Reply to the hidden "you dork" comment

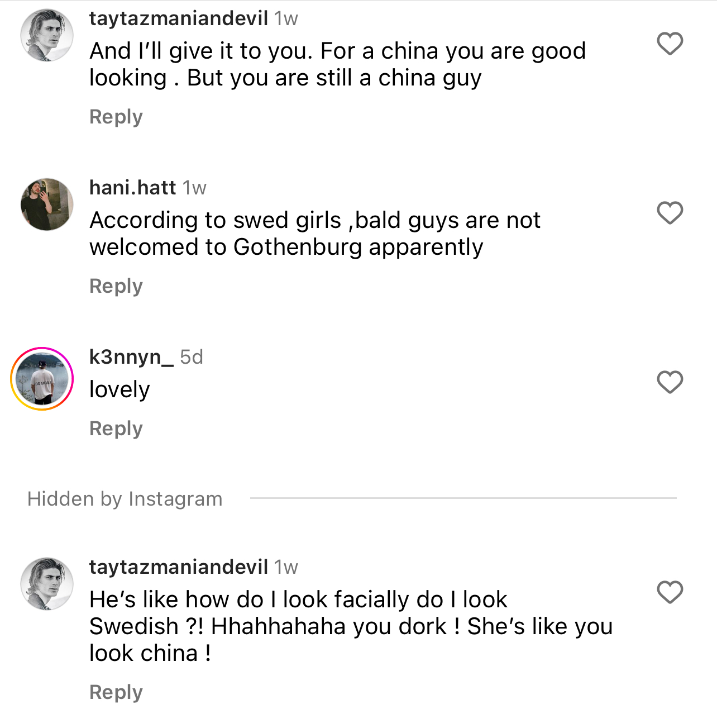coord(116,692)
